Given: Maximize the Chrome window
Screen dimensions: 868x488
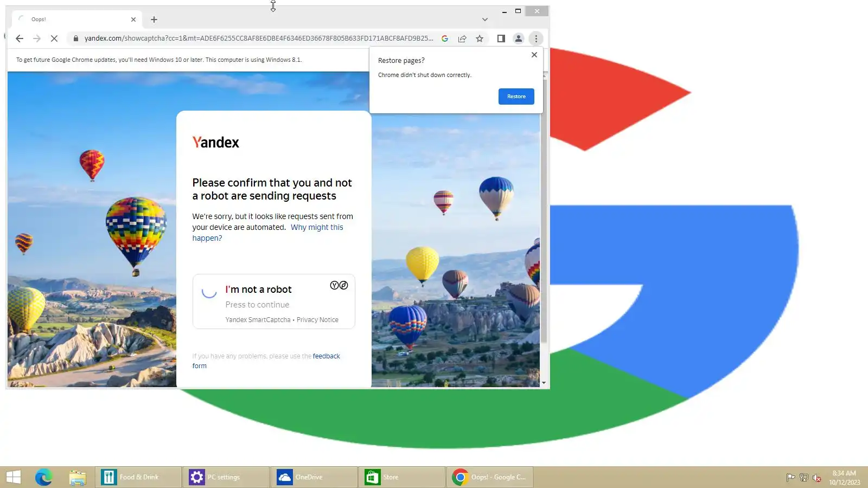Looking at the screenshot, I should [518, 11].
